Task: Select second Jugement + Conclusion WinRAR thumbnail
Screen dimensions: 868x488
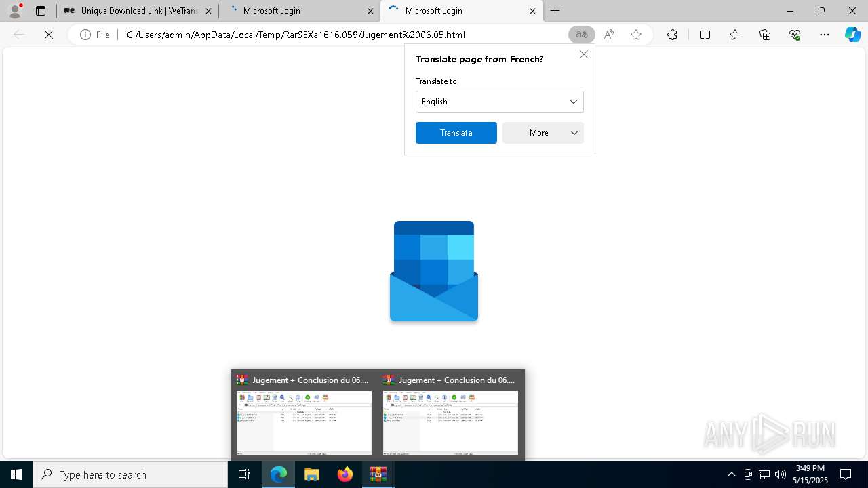Action: pos(450,415)
